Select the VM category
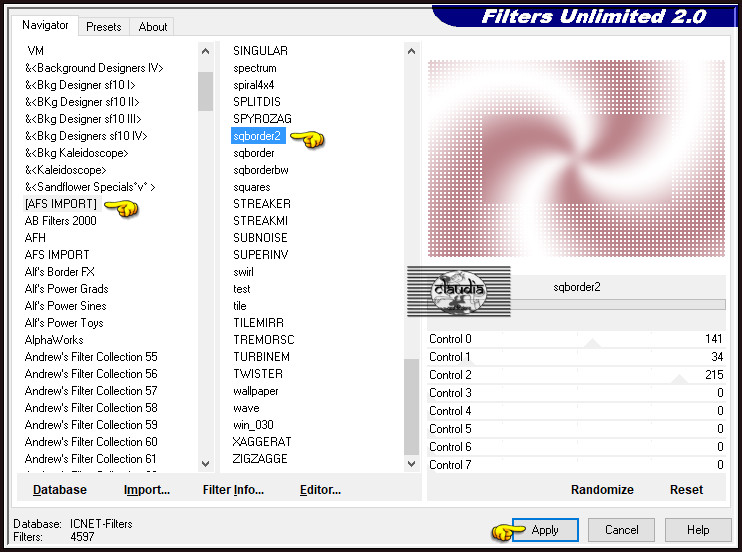Screen dimensions: 742x552 pos(35,51)
